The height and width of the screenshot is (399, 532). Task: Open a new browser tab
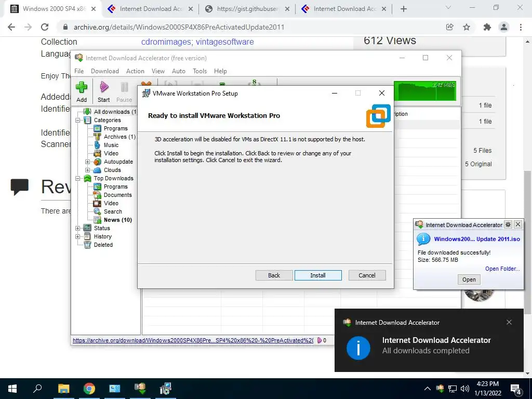pyautogui.click(x=403, y=9)
